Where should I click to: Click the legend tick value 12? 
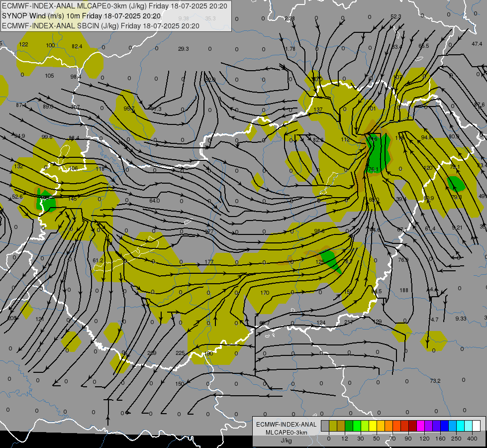coord(344,439)
